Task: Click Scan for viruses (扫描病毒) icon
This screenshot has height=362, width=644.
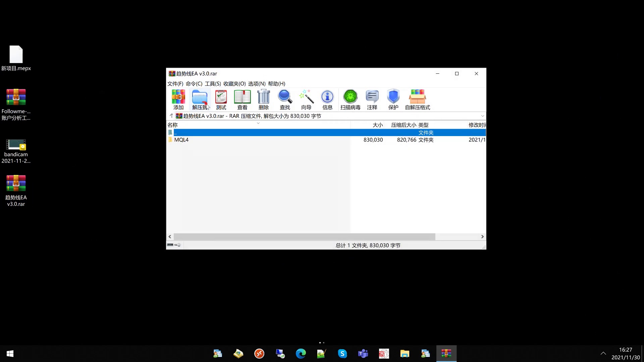Action: (x=351, y=99)
